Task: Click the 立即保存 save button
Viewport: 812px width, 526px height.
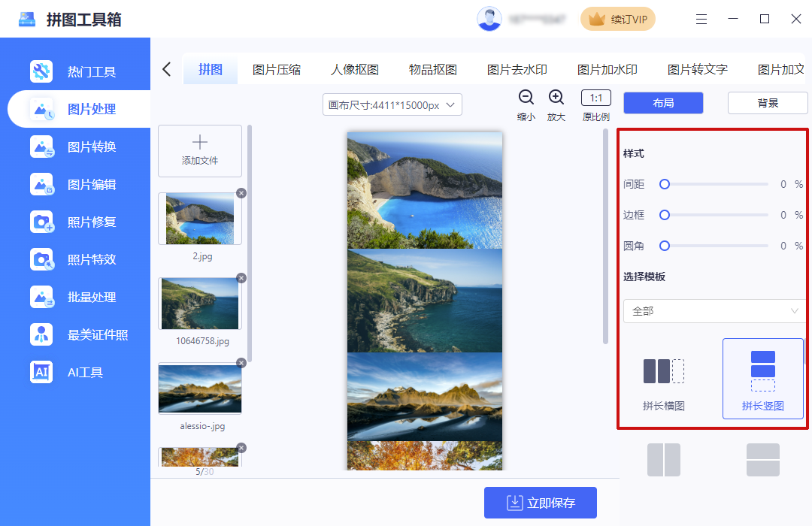Action: click(x=541, y=503)
